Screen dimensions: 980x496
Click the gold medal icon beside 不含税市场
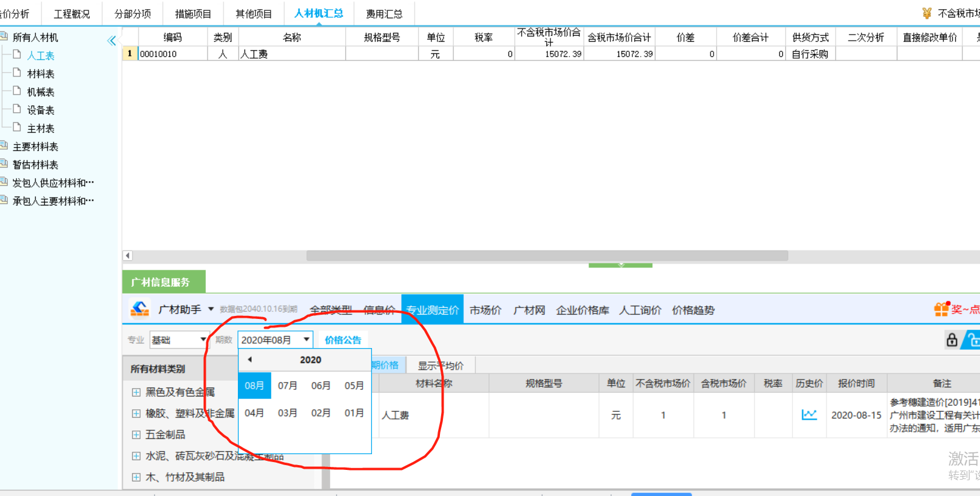click(927, 13)
